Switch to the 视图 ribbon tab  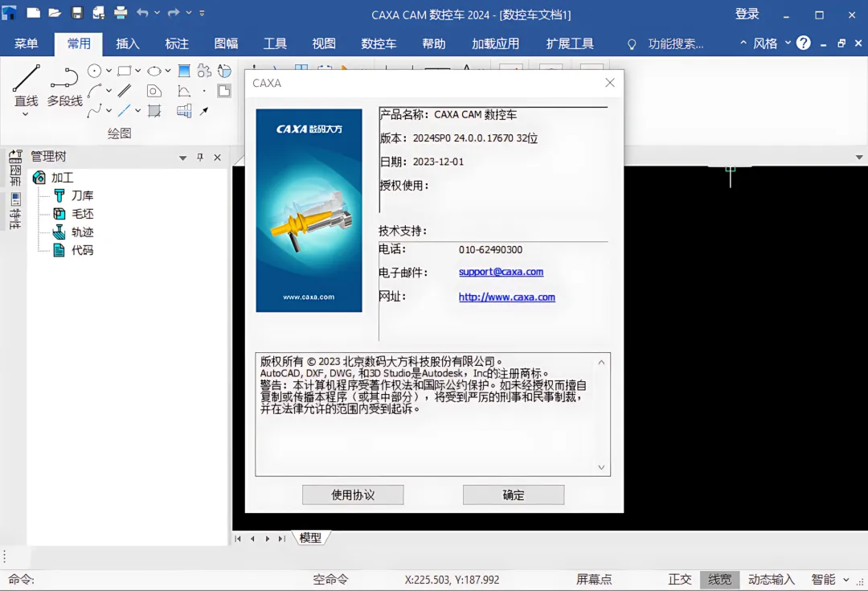click(324, 43)
